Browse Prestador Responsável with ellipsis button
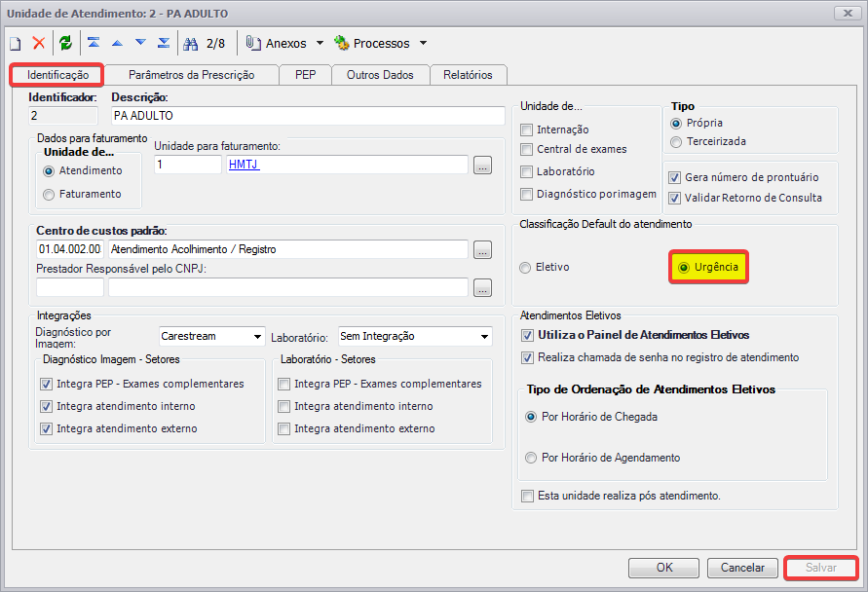The height and width of the screenshot is (592, 868). (483, 288)
